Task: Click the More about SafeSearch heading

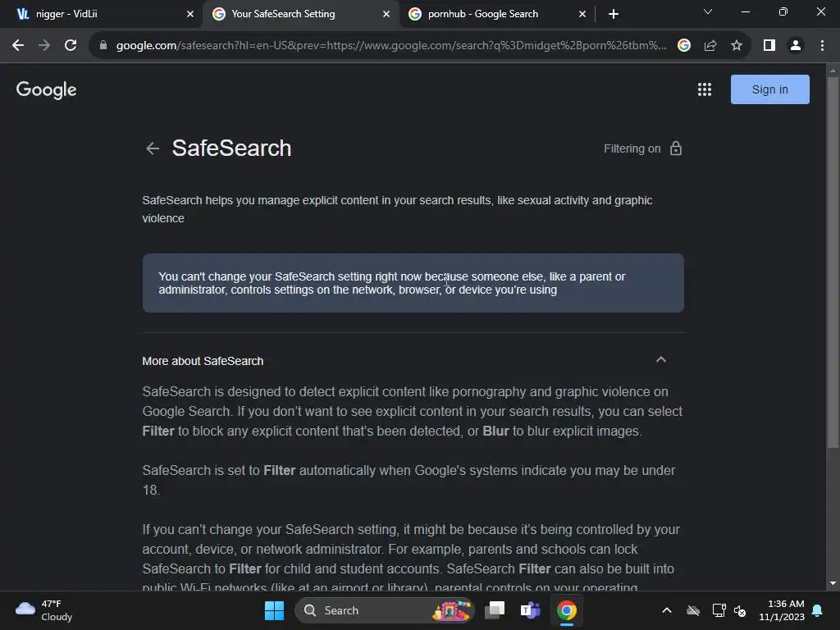Action: tap(203, 361)
